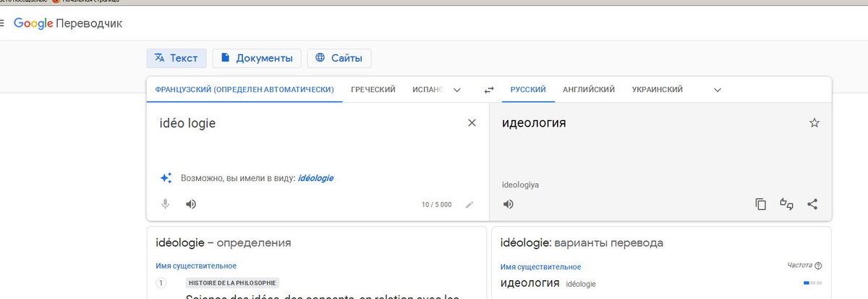Expand the source language list
Viewport: 868px width, 299px height.
pyautogui.click(x=457, y=90)
